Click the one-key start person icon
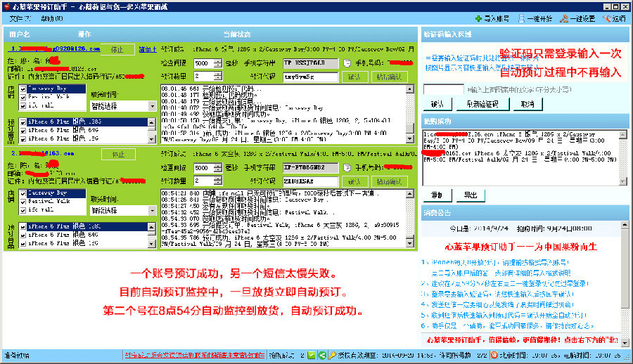Viewport: 633px width, 364px height. 521,18
